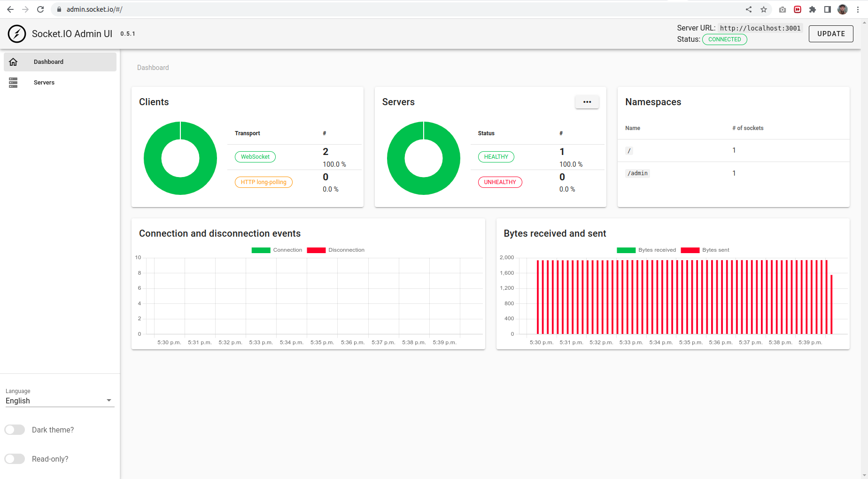Click the red recorder extension icon
The image size is (868, 479).
pos(798,9)
